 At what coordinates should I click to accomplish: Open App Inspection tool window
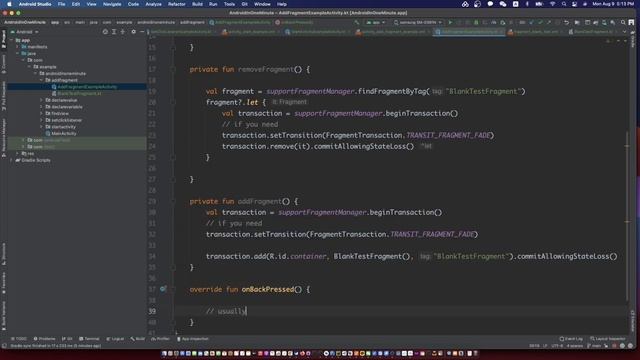[192, 339]
